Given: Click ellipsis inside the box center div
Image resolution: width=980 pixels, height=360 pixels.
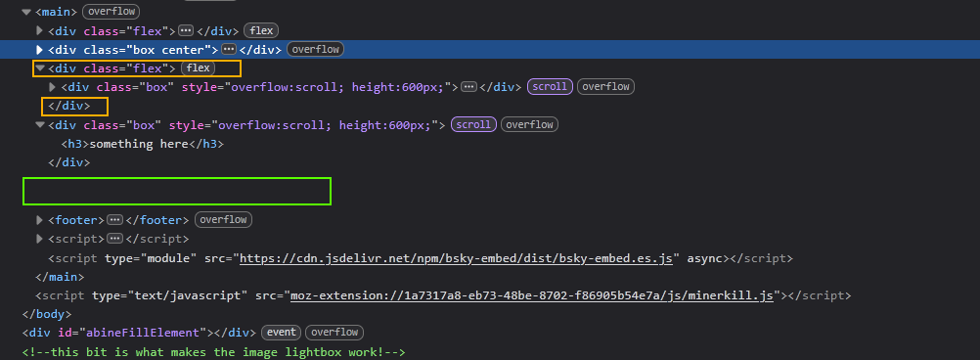Looking at the screenshot, I should (229, 49).
